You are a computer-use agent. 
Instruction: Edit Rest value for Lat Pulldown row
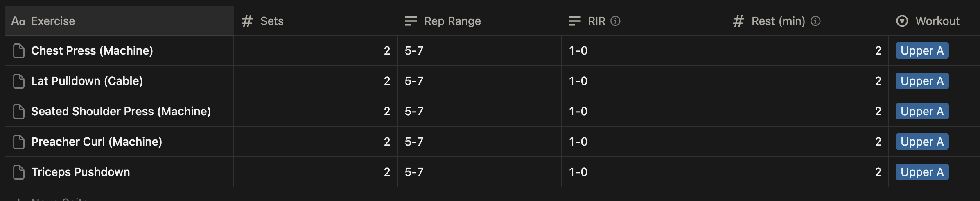click(806, 81)
